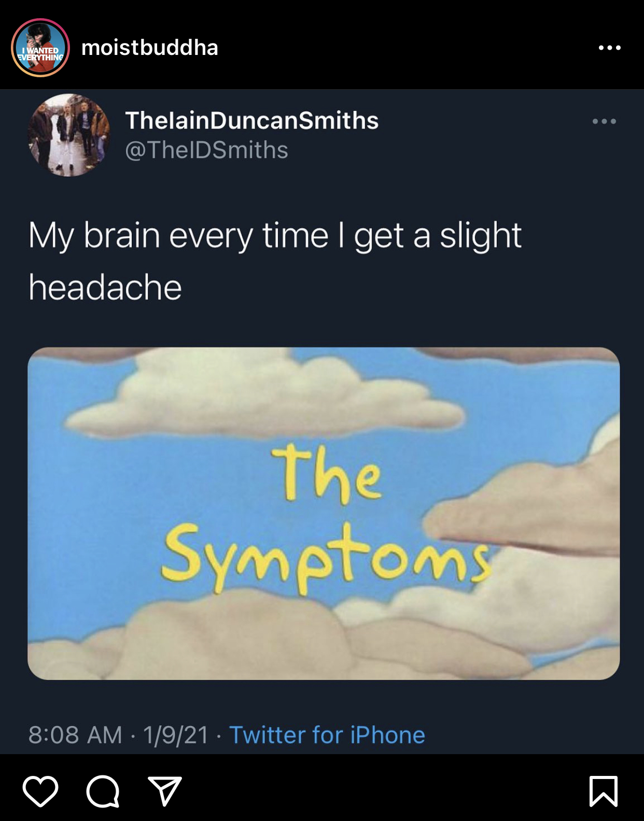Tap the @TheIDSmiths handle

(206, 150)
